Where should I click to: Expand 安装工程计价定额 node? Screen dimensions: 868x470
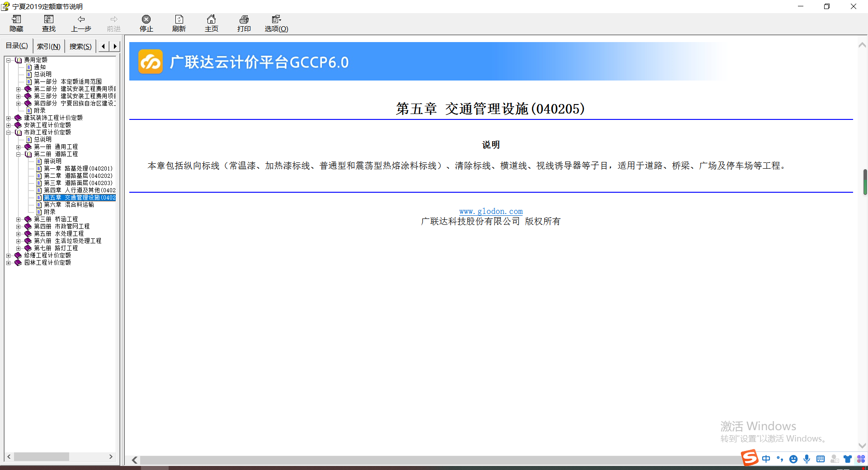click(8, 125)
